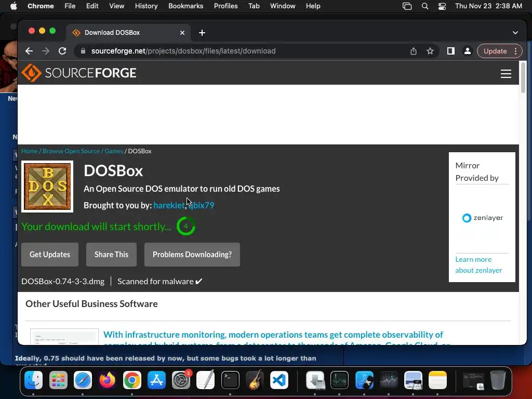The image size is (532, 399).
Task: Open the Home breadcrumb link
Action: (30, 151)
